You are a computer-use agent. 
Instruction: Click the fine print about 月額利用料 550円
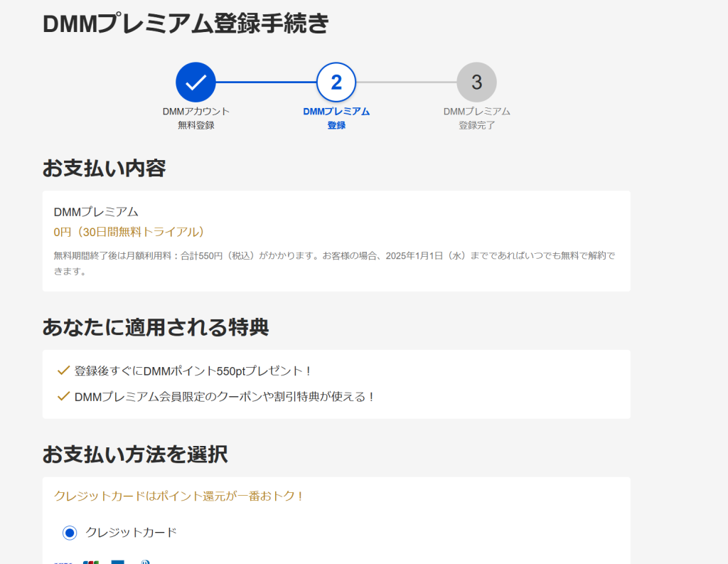click(x=334, y=262)
